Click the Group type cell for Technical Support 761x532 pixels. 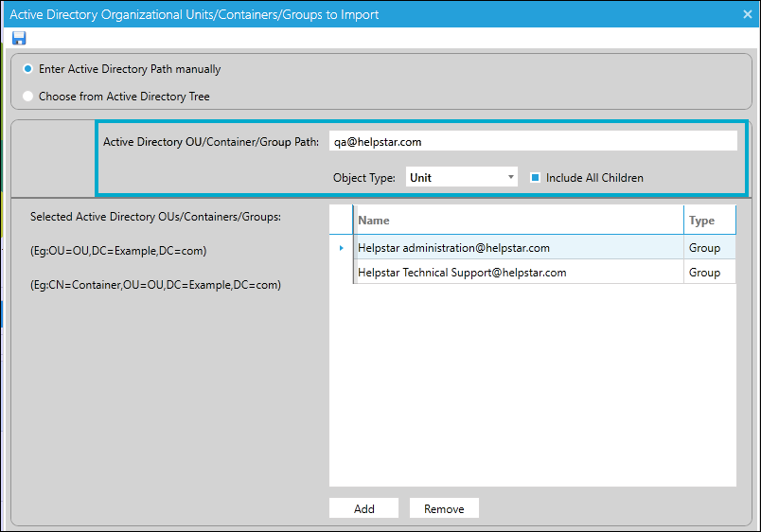(710, 273)
